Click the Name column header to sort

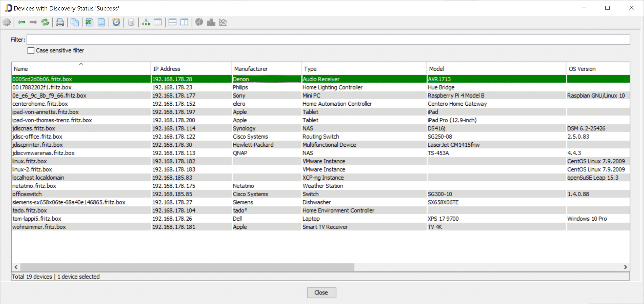[x=50, y=69]
